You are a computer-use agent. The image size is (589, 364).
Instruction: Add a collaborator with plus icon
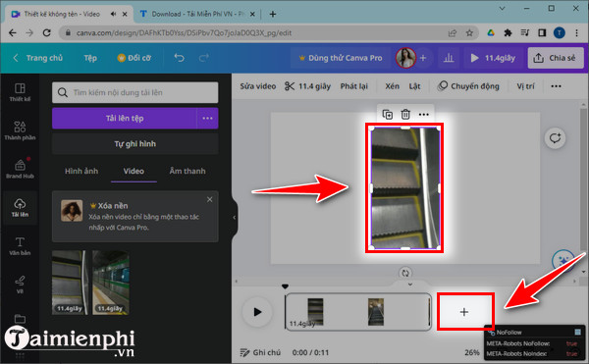(x=423, y=58)
